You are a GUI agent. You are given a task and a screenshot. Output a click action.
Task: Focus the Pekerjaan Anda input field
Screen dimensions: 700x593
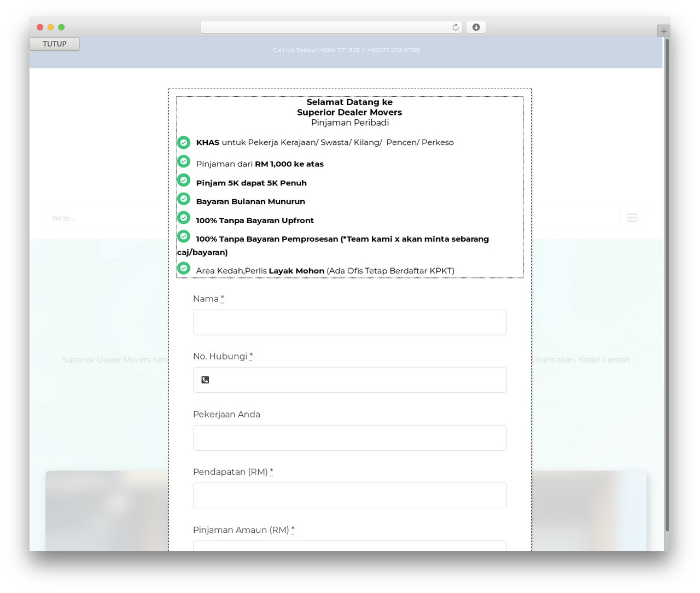(x=350, y=438)
